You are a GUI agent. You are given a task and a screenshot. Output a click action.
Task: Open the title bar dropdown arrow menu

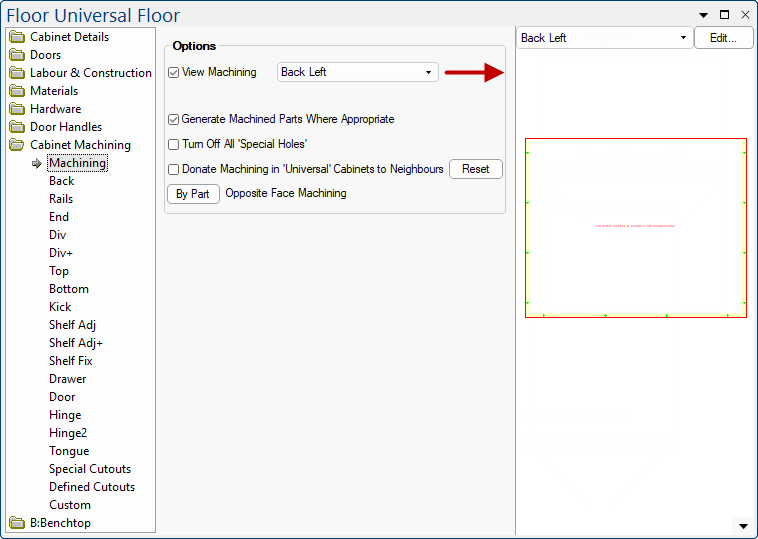point(704,15)
